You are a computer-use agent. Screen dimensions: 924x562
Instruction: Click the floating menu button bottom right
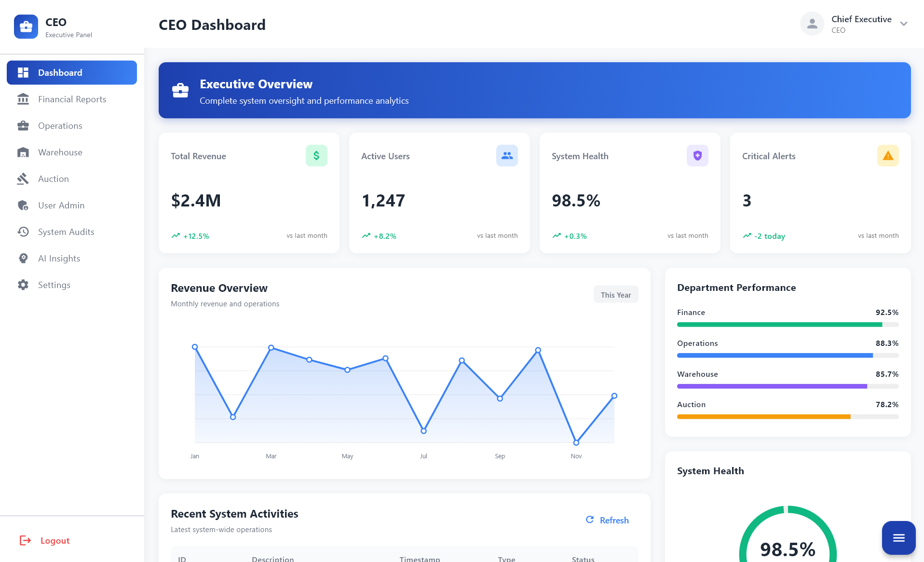click(x=898, y=537)
